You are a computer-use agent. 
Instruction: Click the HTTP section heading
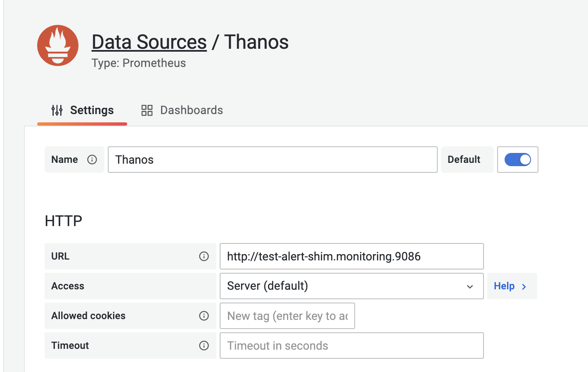pos(64,221)
